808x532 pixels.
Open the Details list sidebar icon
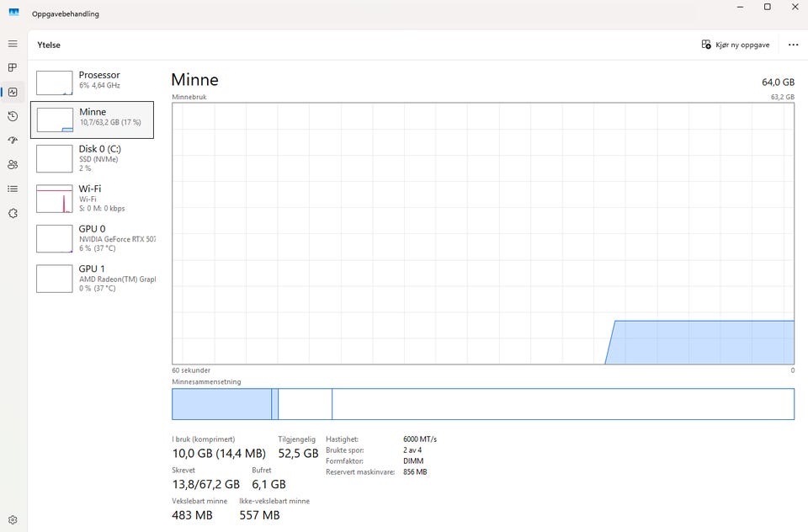tap(13, 189)
